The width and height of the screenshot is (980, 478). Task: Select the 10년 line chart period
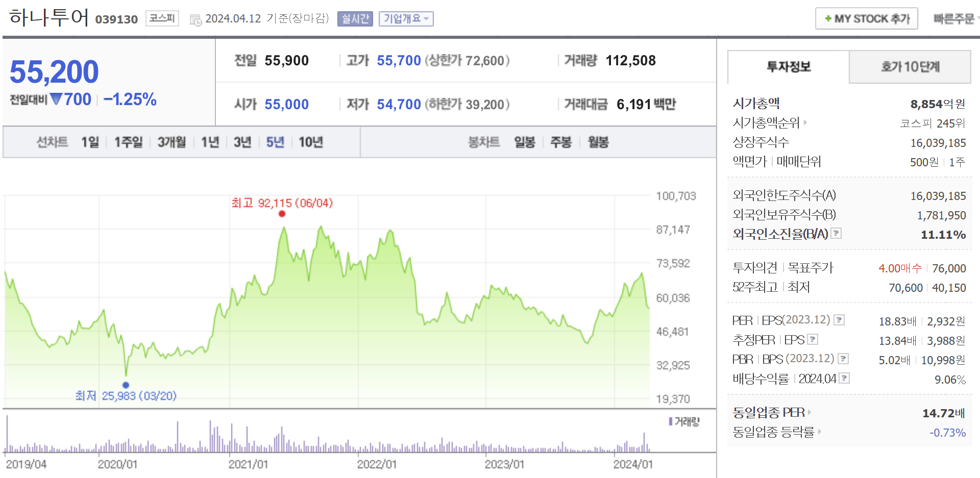coord(311,142)
